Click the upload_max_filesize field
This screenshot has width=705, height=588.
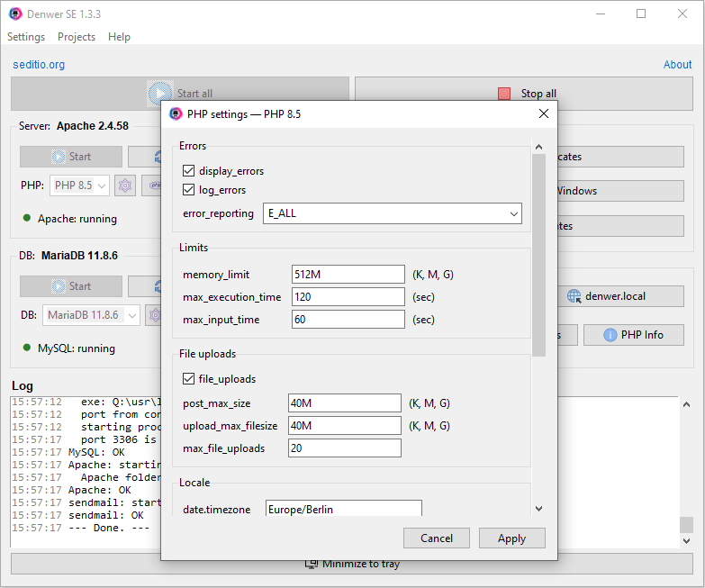(x=345, y=425)
